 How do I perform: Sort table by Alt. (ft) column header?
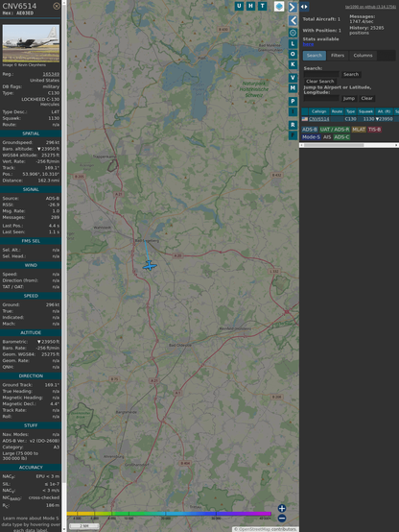(385, 111)
